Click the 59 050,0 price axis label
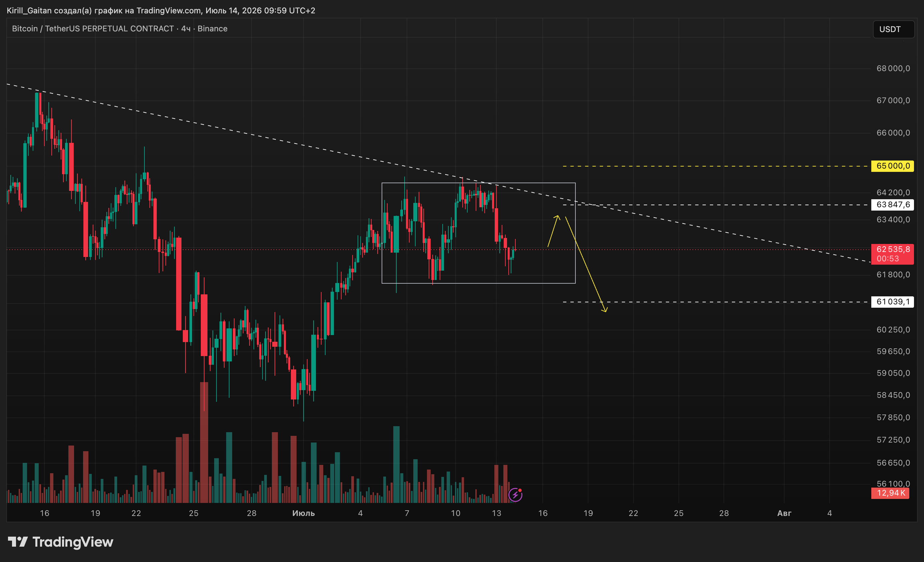 (x=893, y=373)
